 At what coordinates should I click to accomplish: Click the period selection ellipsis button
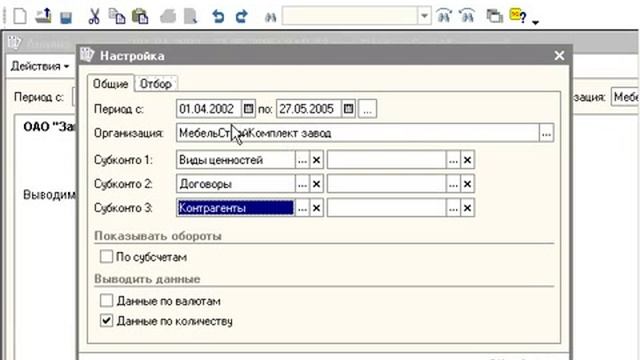(x=367, y=109)
